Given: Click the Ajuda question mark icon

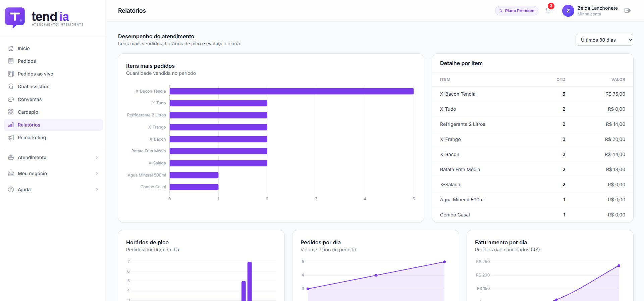Looking at the screenshot, I should pos(11,190).
